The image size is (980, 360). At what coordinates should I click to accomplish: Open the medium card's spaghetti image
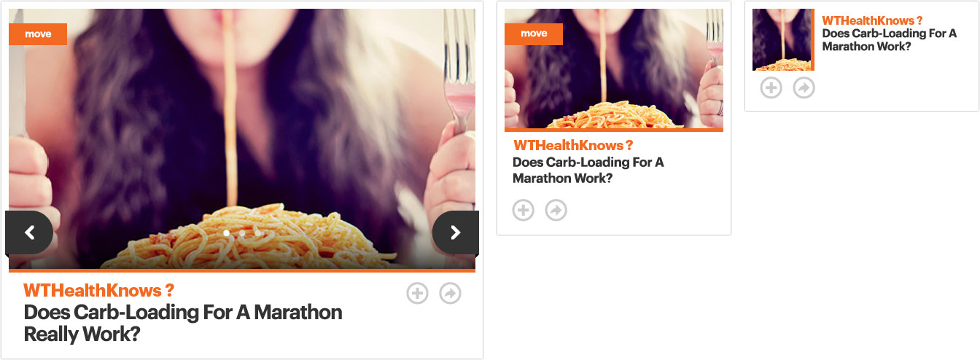[x=614, y=70]
